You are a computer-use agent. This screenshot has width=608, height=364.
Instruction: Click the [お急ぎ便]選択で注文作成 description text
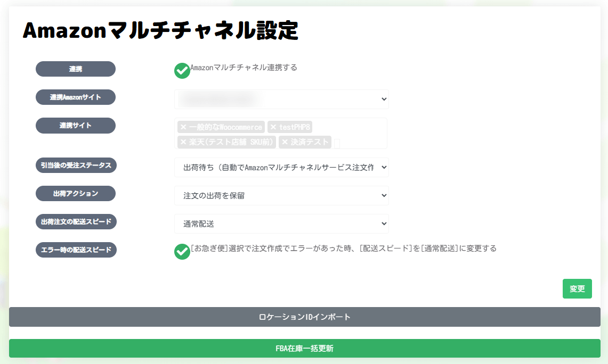coord(344,248)
